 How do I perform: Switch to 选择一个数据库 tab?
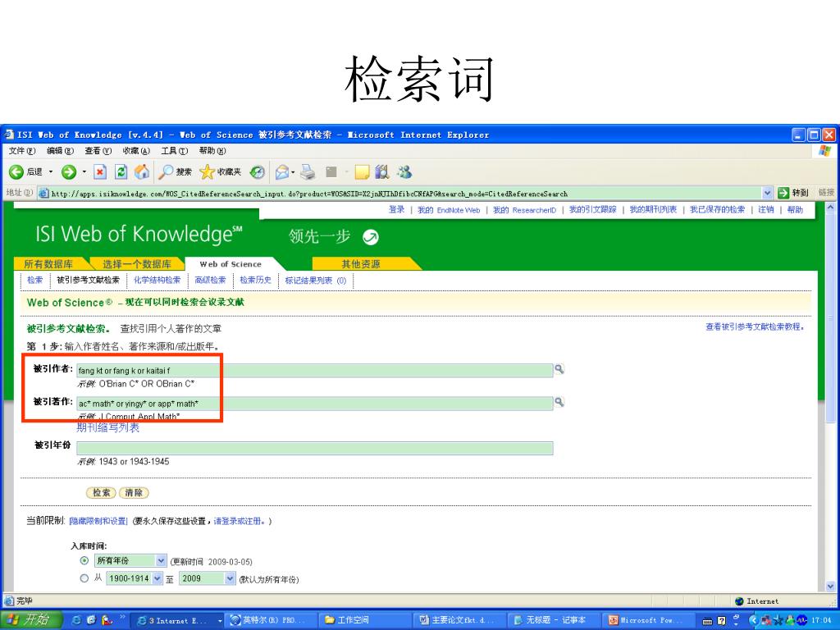coord(137,263)
